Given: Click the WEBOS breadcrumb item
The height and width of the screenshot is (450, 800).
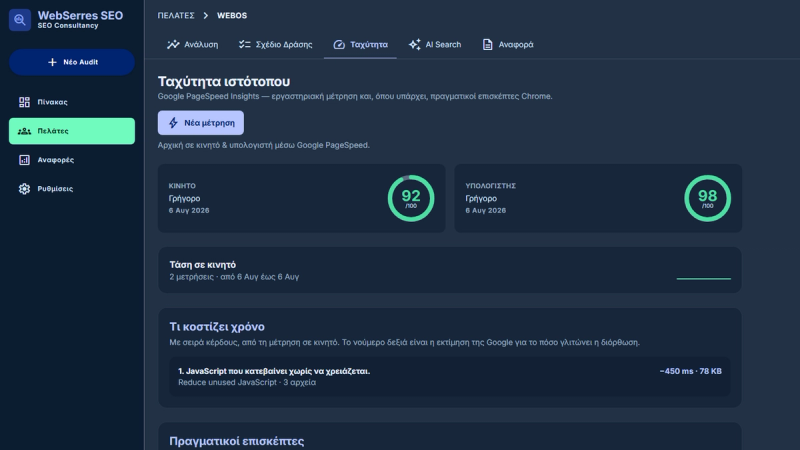Looking at the screenshot, I should (x=232, y=16).
